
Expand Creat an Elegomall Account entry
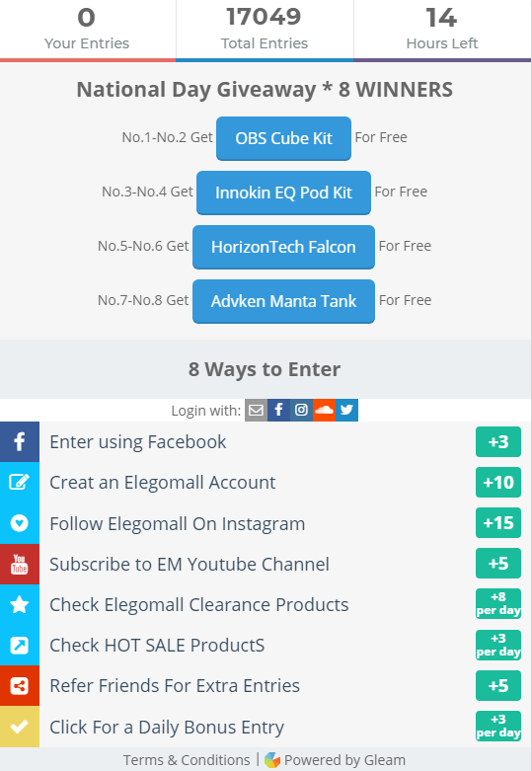click(266, 483)
